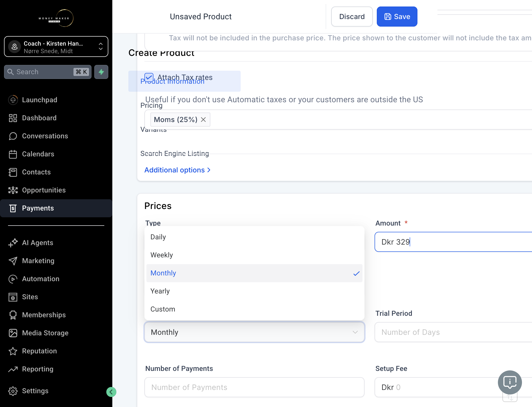
Task: Focus the sidebar Search box
Action: (x=48, y=72)
